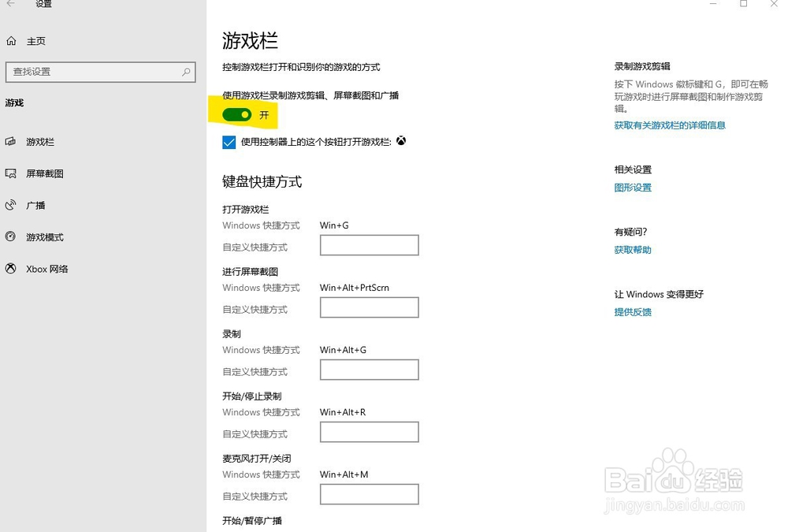Uncheck the controller button game bar option
788x532 pixels.
point(229,142)
